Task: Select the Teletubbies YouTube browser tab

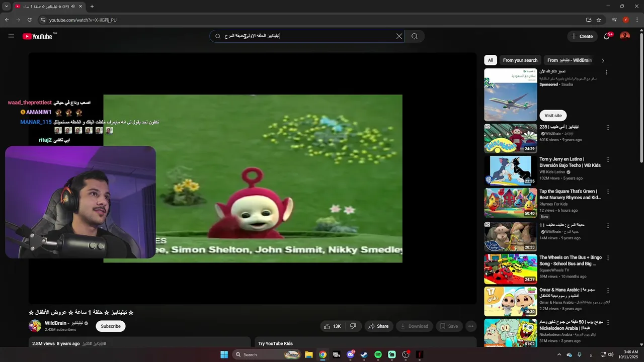Action: (x=48, y=7)
